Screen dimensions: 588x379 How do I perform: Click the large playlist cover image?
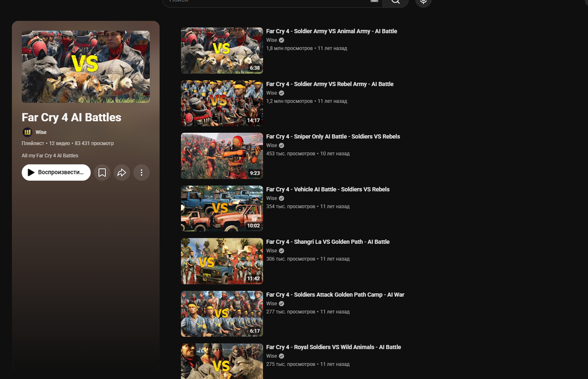click(x=86, y=67)
